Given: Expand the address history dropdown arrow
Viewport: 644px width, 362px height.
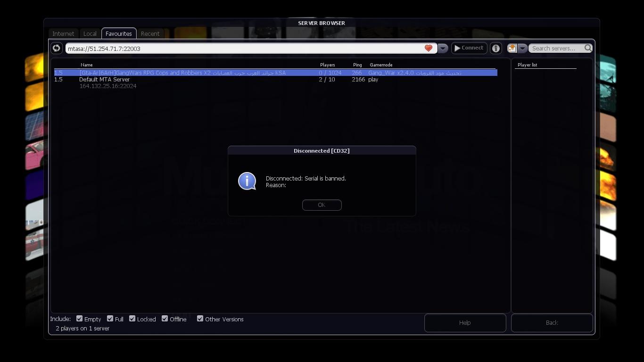Looking at the screenshot, I should coord(442,48).
